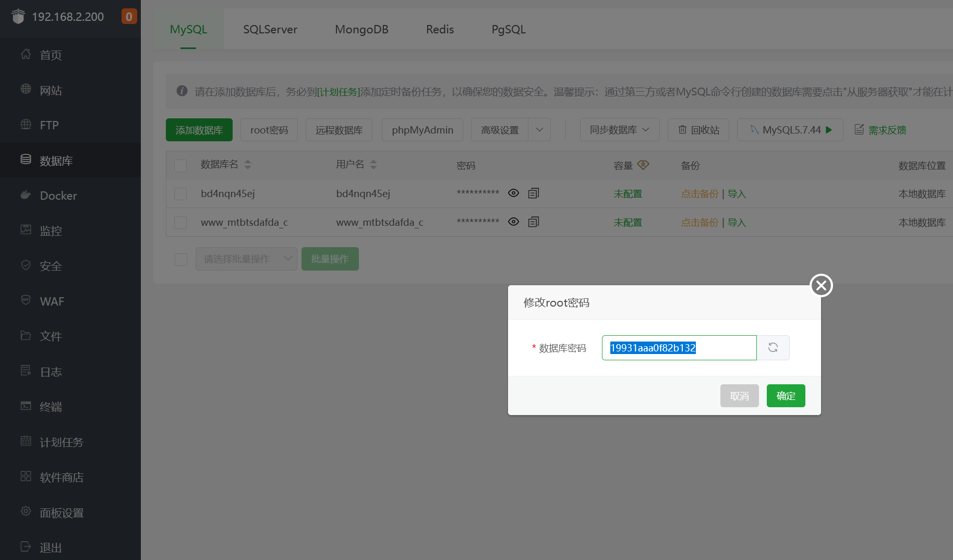Image resolution: width=953 pixels, height=560 pixels.
Task: Copy password of www_mtbtsdafda_c database
Action: [534, 222]
